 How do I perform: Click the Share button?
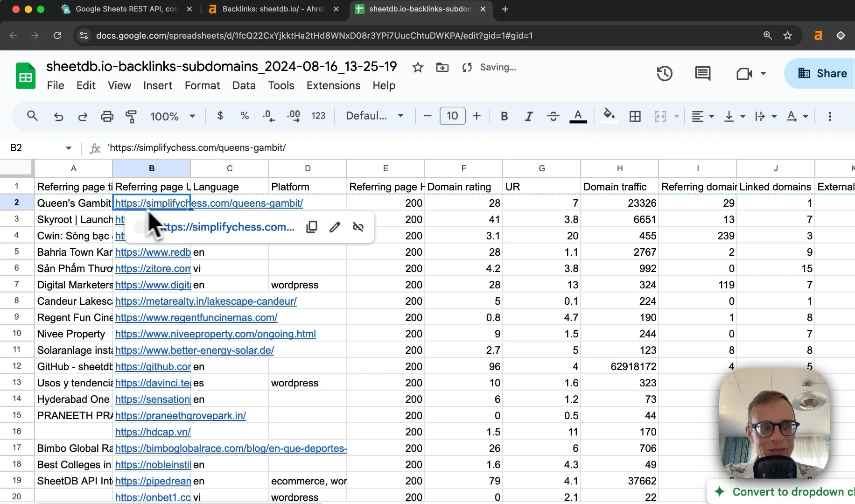(822, 73)
